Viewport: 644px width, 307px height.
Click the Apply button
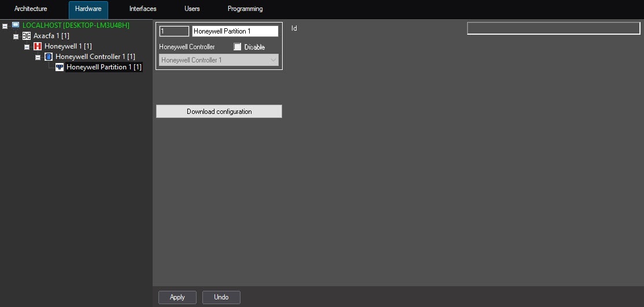177,297
